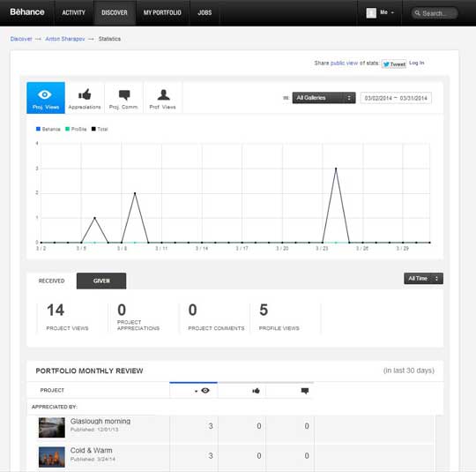Open the Me account menu
The width and height of the screenshot is (476, 472).
coord(380,12)
